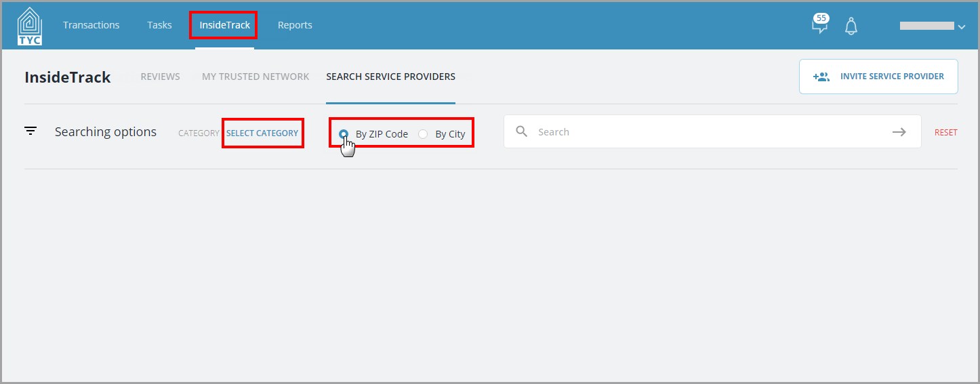Screen dimensions: 980x384
Task: Click the TYC house logo
Action: point(29,26)
